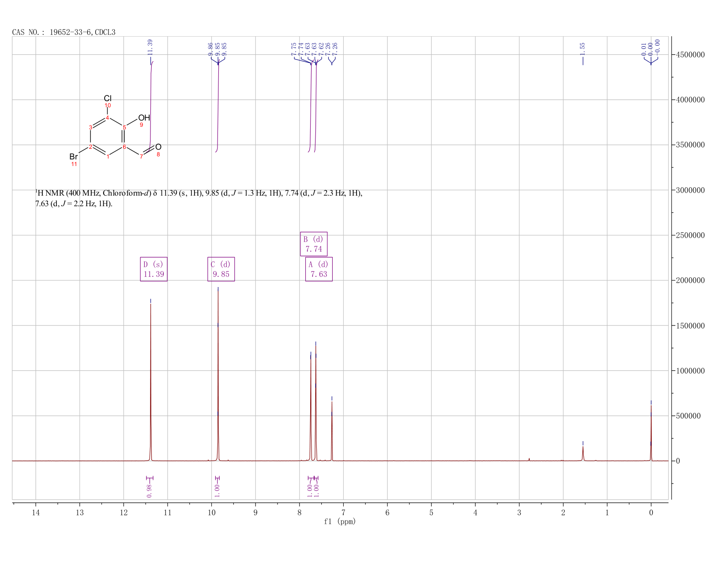Viewport: 728px width, 563px height.
Task: Click the OH group in the structure
Action: click(x=144, y=117)
